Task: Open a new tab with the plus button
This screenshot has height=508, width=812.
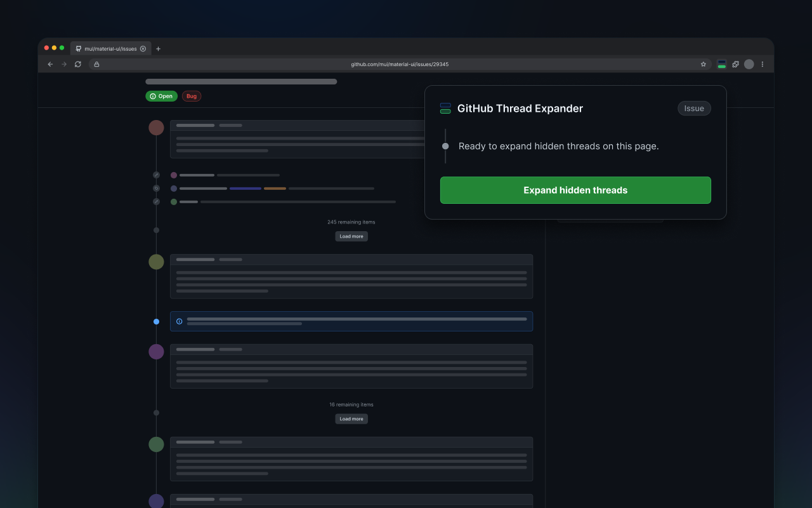Action: [x=159, y=49]
